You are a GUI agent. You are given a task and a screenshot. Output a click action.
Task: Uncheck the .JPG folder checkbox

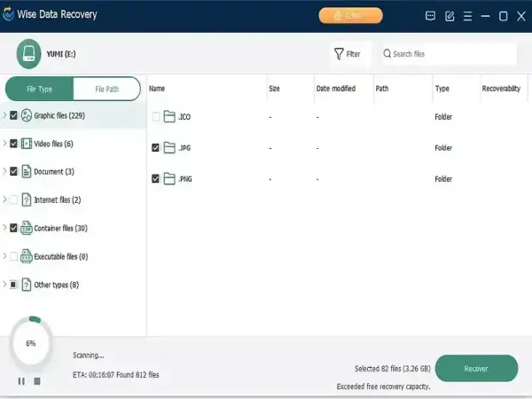coord(156,147)
